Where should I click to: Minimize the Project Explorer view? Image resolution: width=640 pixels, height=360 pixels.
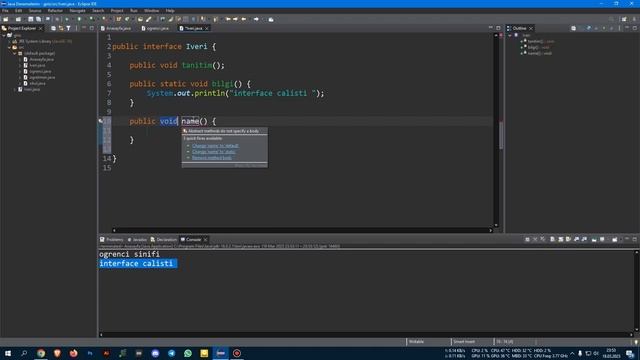[84, 28]
